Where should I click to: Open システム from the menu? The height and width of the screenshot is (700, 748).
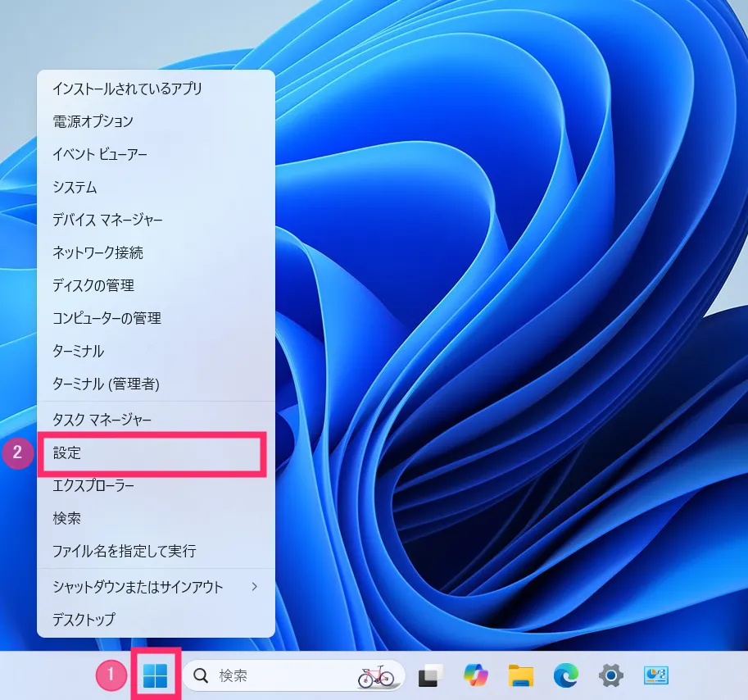coord(156,187)
